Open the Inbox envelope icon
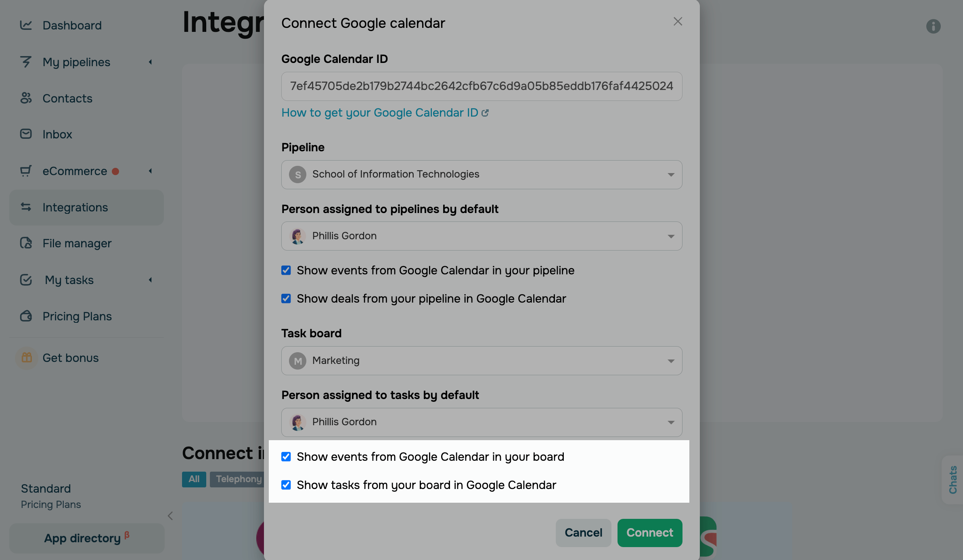The width and height of the screenshot is (963, 560). [26, 134]
